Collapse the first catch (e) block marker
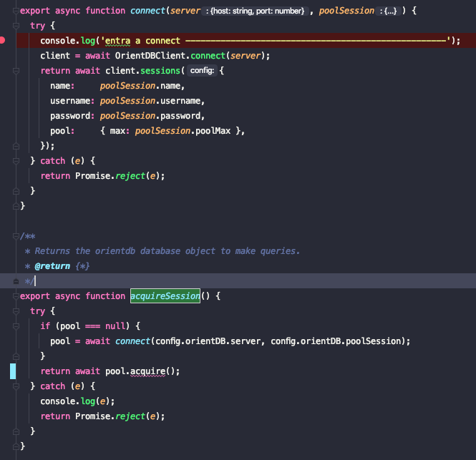The width and height of the screenshot is (476, 460). pyautogui.click(x=16, y=161)
